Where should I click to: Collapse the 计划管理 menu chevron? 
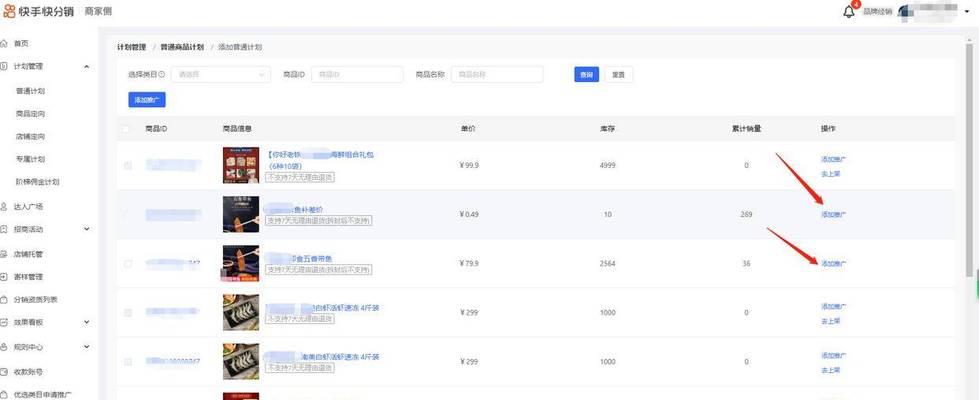pos(86,66)
